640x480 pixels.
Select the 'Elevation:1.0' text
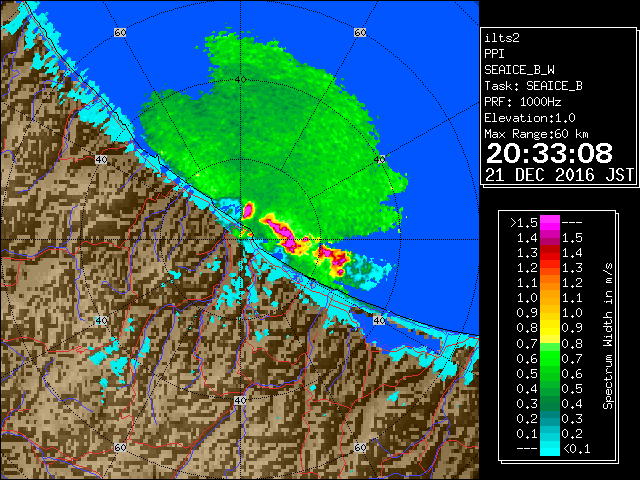pyautogui.click(x=530, y=118)
